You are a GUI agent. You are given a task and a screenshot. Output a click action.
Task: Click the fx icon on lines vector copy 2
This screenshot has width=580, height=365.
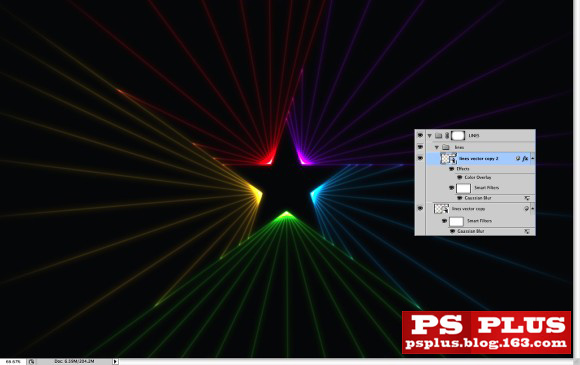point(525,158)
